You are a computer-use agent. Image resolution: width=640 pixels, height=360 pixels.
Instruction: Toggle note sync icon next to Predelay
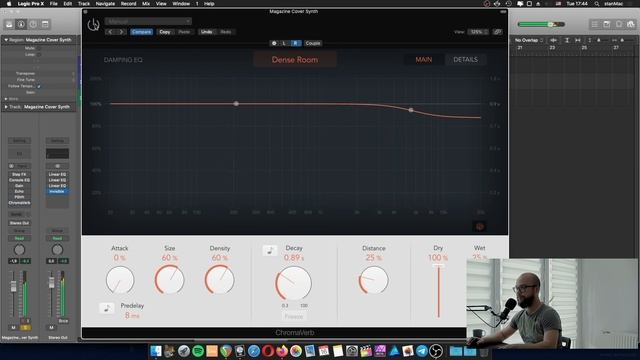[x=107, y=308]
